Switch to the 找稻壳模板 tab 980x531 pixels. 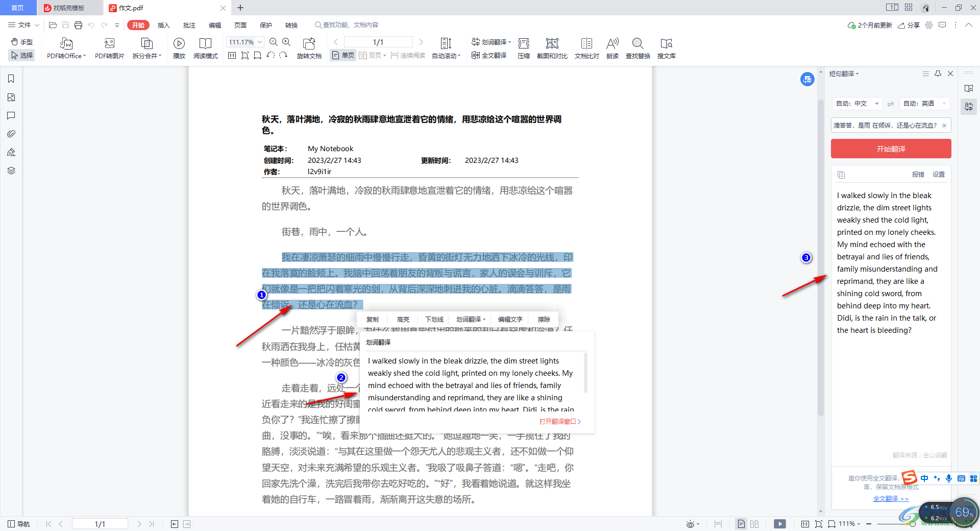point(69,8)
